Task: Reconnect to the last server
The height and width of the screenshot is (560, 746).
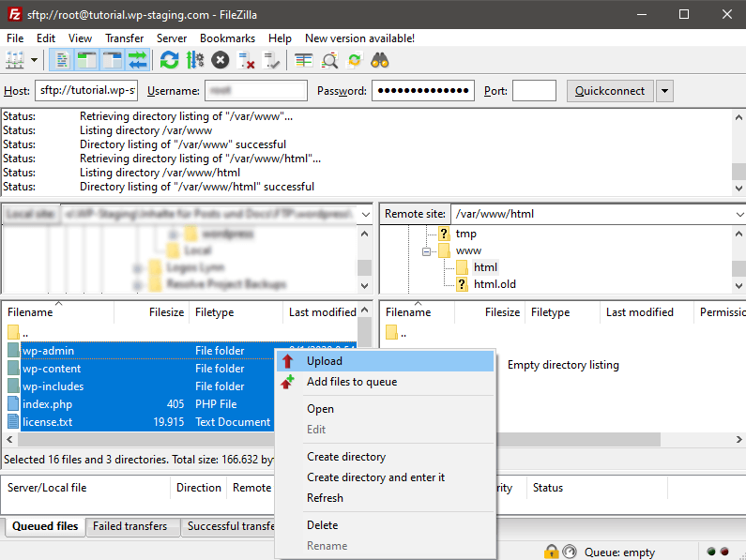Action: pos(271,60)
